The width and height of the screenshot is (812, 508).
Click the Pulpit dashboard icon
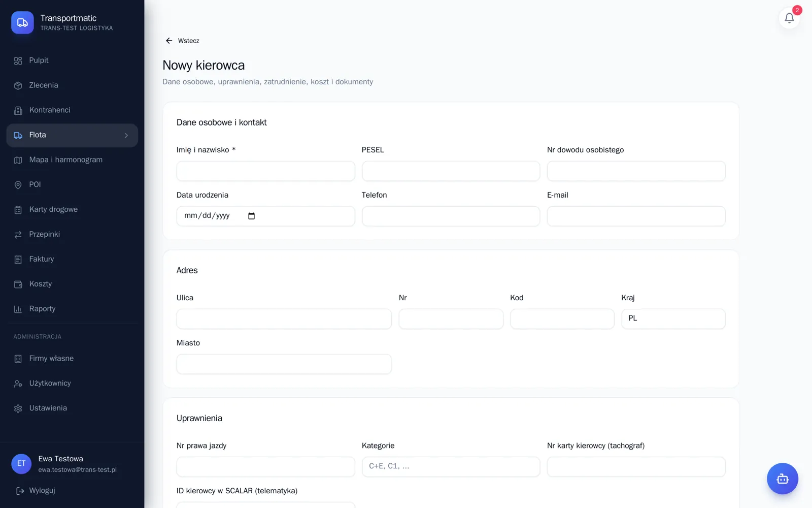point(18,61)
